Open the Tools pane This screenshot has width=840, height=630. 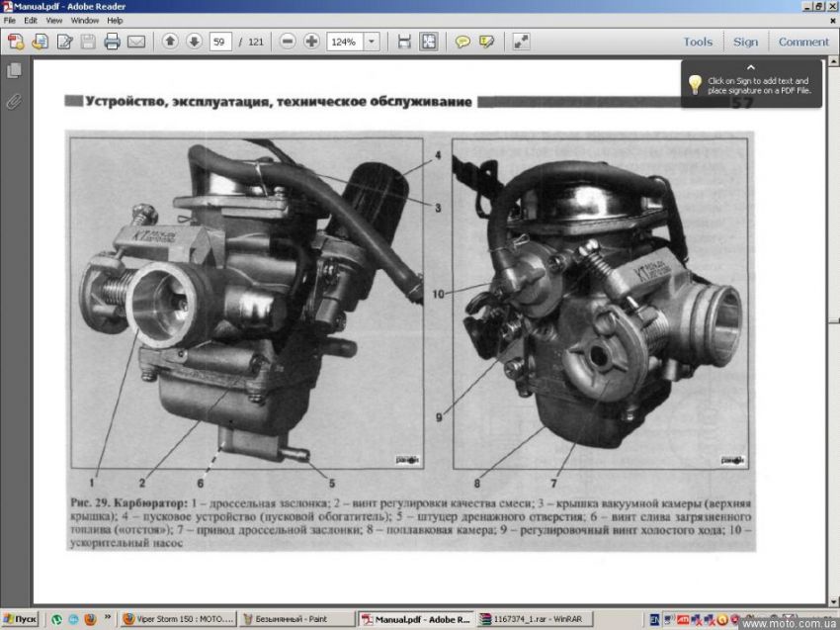tap(698, 42)
